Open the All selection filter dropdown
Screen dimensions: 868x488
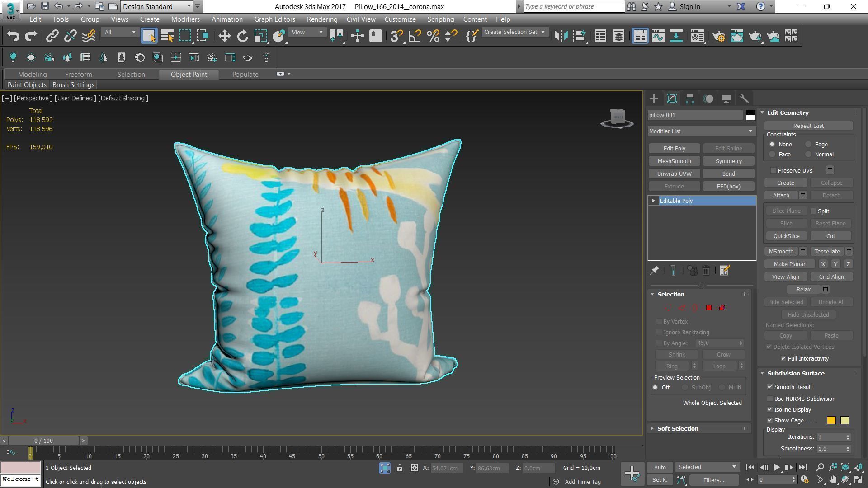click(x=120, y=32)
